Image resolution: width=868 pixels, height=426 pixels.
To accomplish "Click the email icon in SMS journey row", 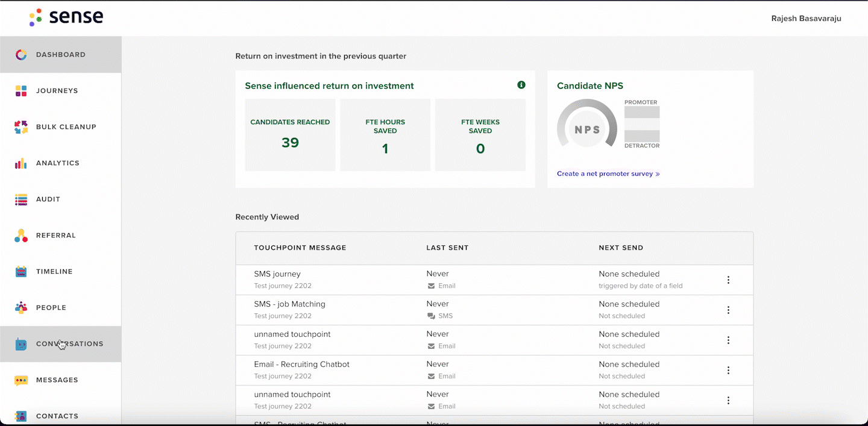I will (431, 286).
